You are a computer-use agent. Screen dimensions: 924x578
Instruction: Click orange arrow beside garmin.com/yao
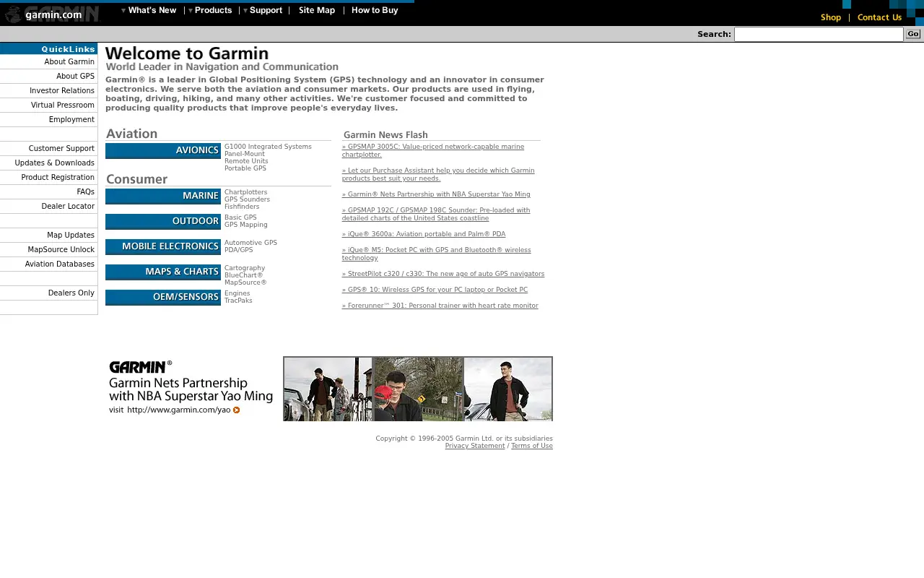click(237, 410)
